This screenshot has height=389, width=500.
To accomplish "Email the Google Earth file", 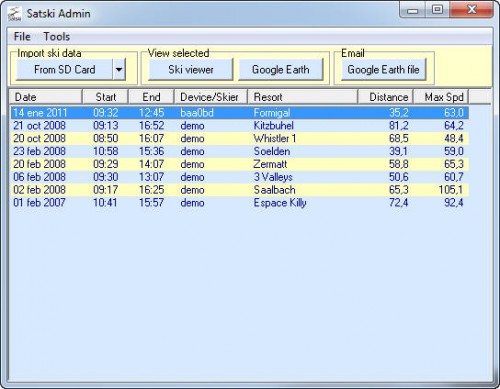I will pos(383,69).
